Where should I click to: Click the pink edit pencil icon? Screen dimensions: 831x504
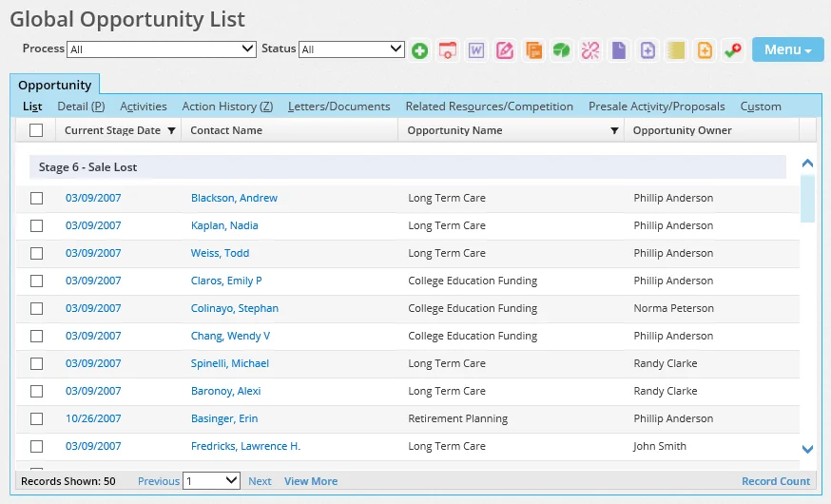pos(505,50)
